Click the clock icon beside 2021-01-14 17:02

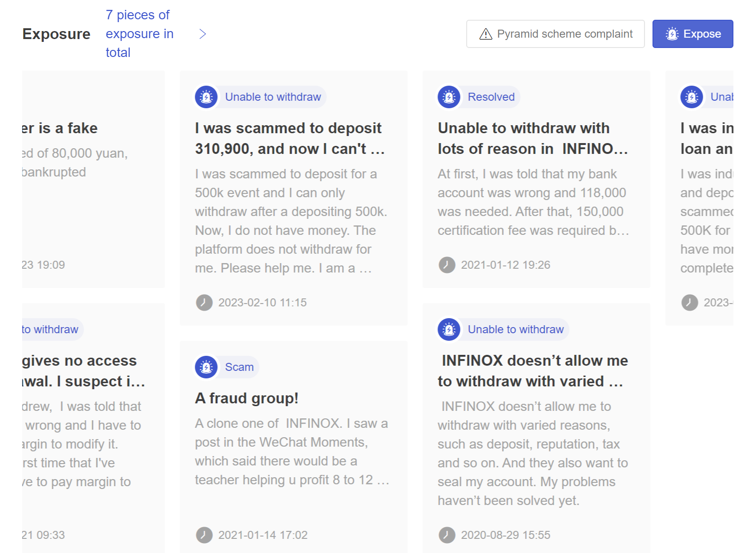(x=204, y=535)
